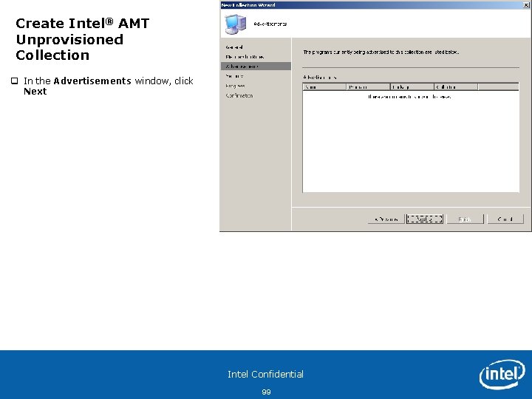Click the Intel logo on the slide footer
Screen dimensions: 532x399
[502, 374]
